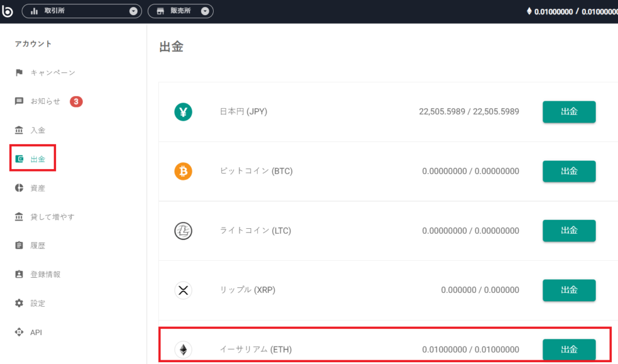Image resolution: width=618 pixels, height=364 pixels.
Task: Click the 日本円 (JPY) label
Action: [244, 112]
